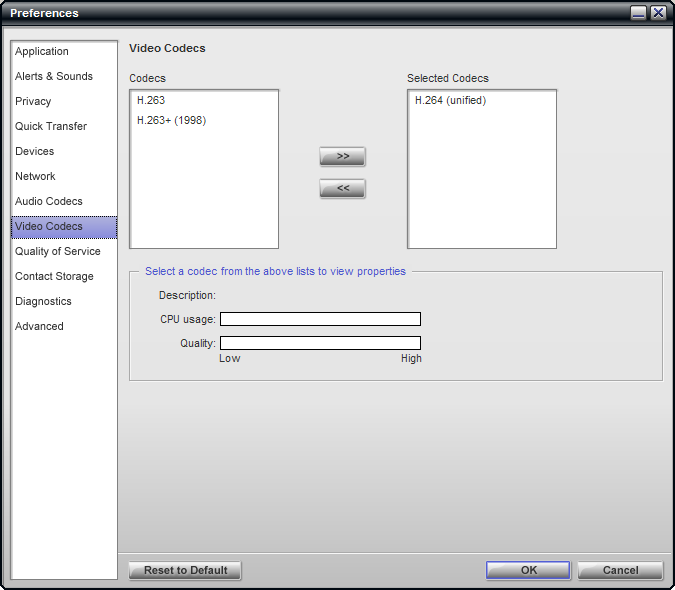Go to Privacy preferences
675x590 pixels.
33,101
